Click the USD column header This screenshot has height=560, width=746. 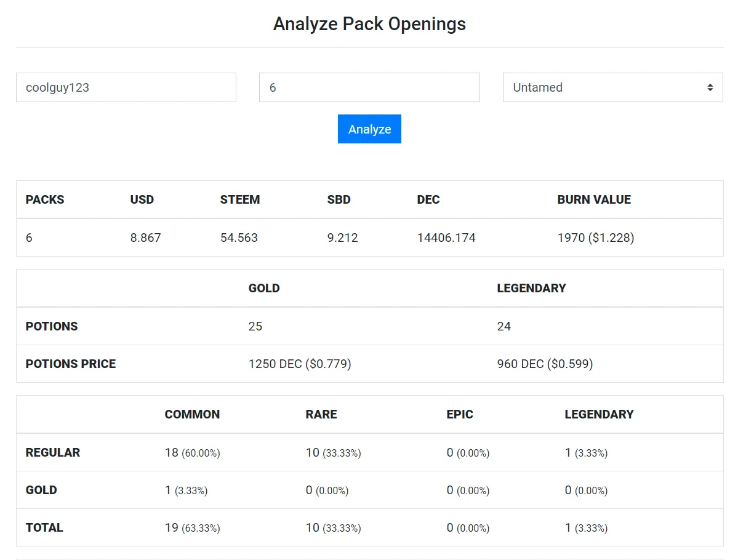pyautogui.click(x=142, y=200)
